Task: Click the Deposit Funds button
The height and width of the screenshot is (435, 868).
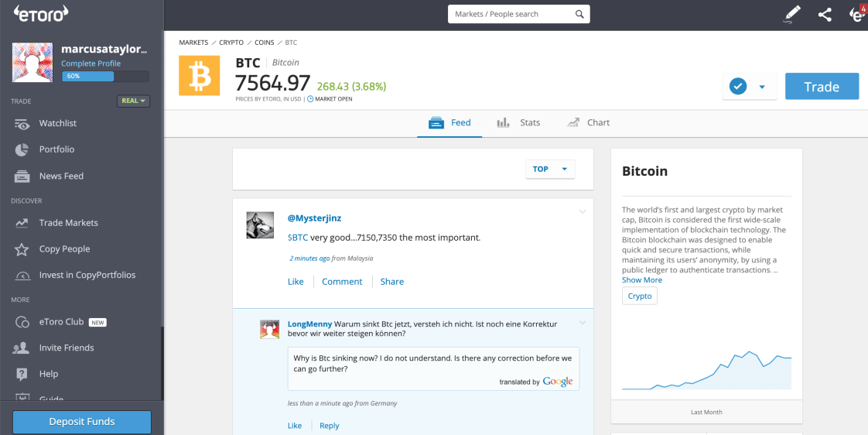Action: coord(82,422)
